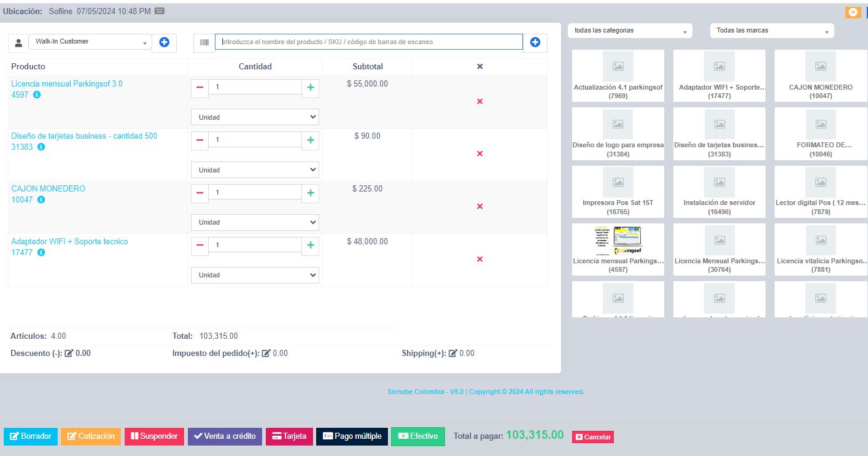
Task: Open Unidad dropdown for Diseño de tarjetas
Action: [x=255, y=170]
